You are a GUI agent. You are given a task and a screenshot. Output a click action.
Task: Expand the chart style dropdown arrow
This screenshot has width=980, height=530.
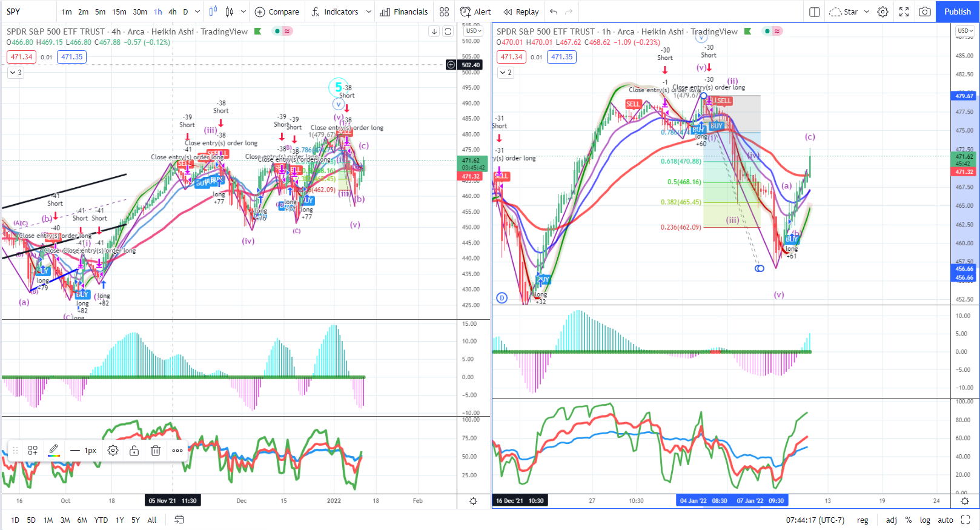click(243, 12)
